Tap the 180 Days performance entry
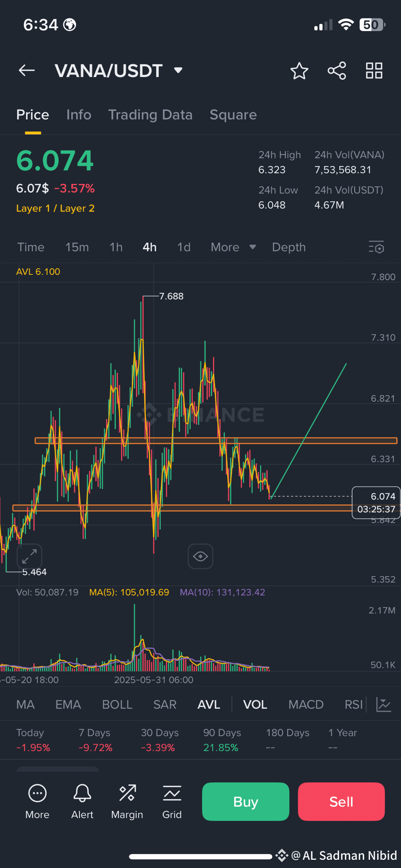The height and width of the screenshot is (868, 401). pos(288,740)
